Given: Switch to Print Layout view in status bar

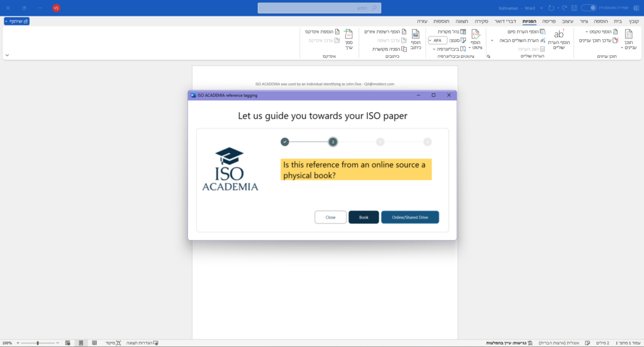Looking at the screenshot, I should click(x=80, y=343).
